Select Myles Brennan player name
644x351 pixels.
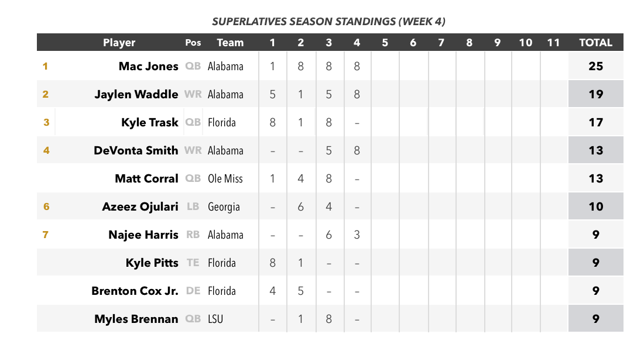[136, 319]
